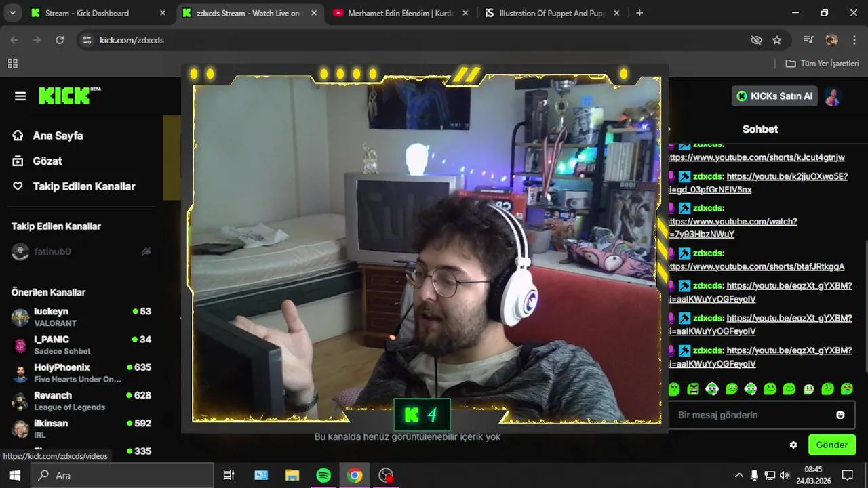Screen dimensions: 868x488
Task: Open recommended channel I_PANIC
Action: [81, 344]
